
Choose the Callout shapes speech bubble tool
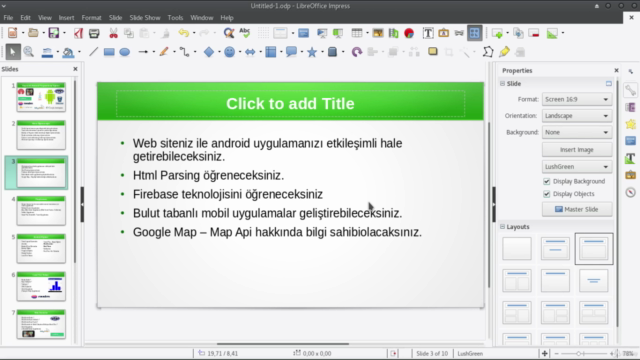pos(291,52)
